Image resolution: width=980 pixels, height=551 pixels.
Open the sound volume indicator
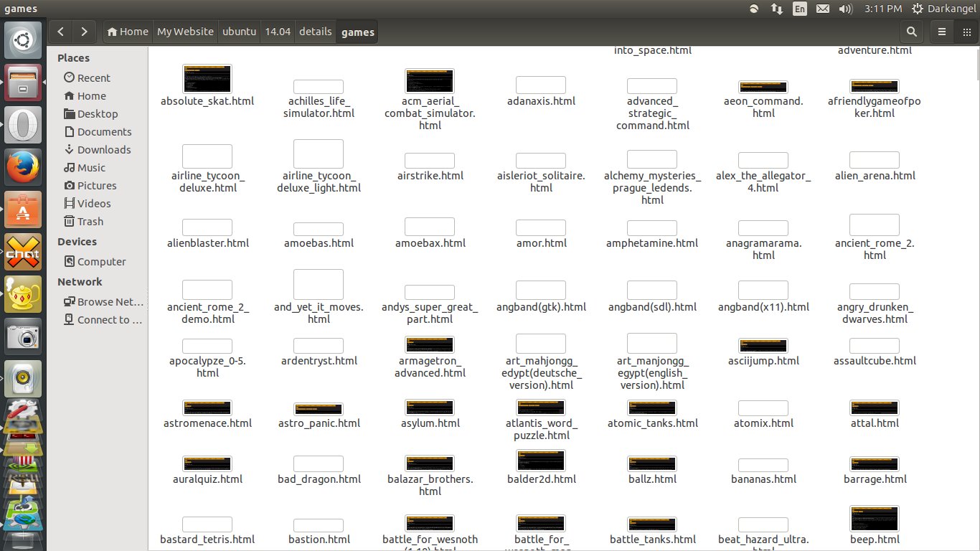[846, 9]
